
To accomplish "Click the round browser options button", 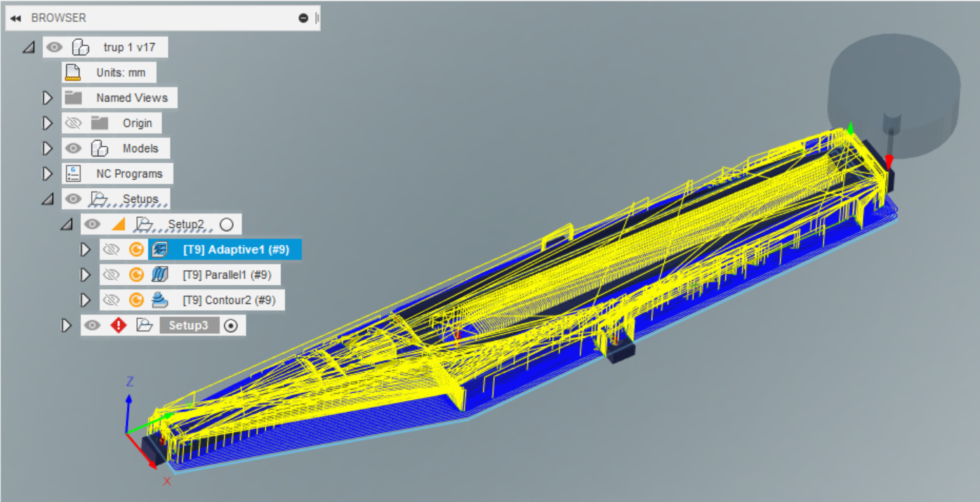I will tap(303, 18).
